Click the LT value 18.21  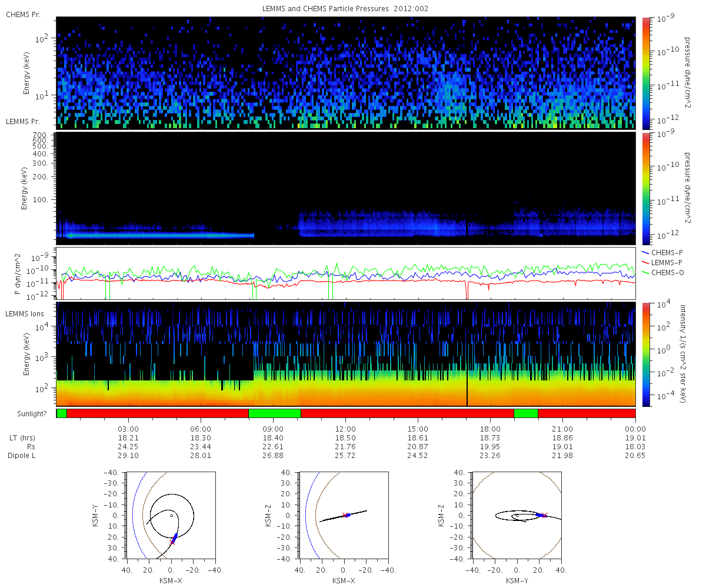(128, 438)
